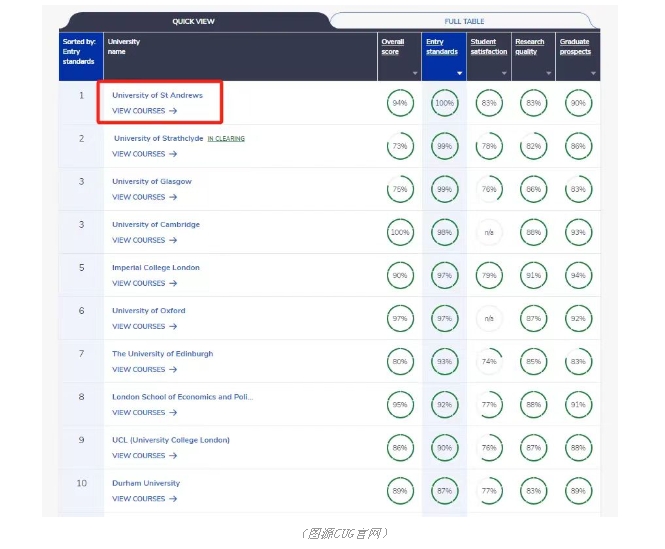The height and width of the screenshot is (549, 665).
Task: Open the UCL (University College London) link
Action: tap(171, 440)
